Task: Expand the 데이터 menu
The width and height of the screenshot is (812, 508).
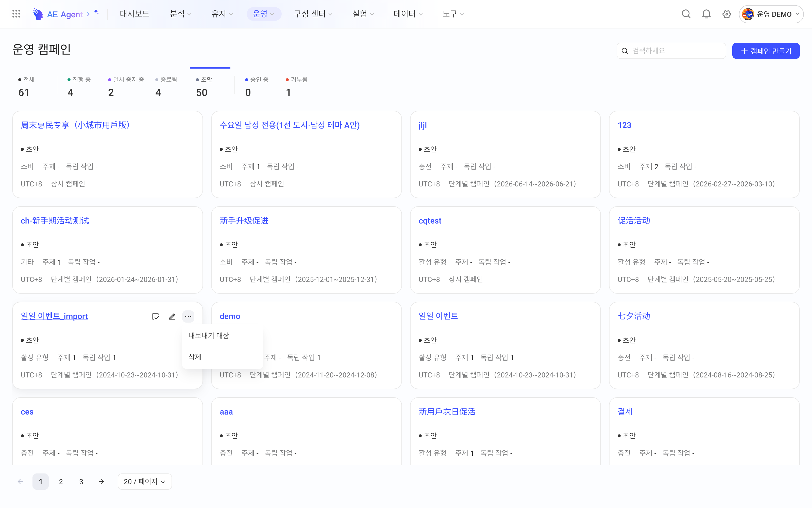Action: click(408, 14)
